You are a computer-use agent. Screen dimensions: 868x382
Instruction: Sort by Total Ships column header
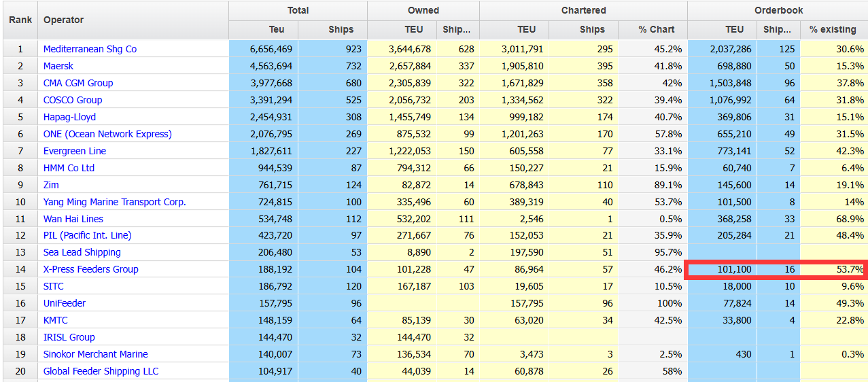coord(333,29)
